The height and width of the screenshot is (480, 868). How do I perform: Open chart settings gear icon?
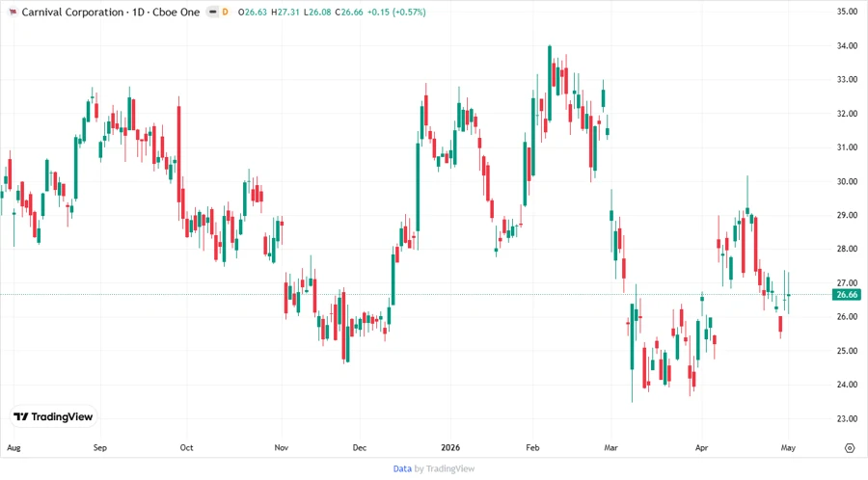(x=850, y=448)
